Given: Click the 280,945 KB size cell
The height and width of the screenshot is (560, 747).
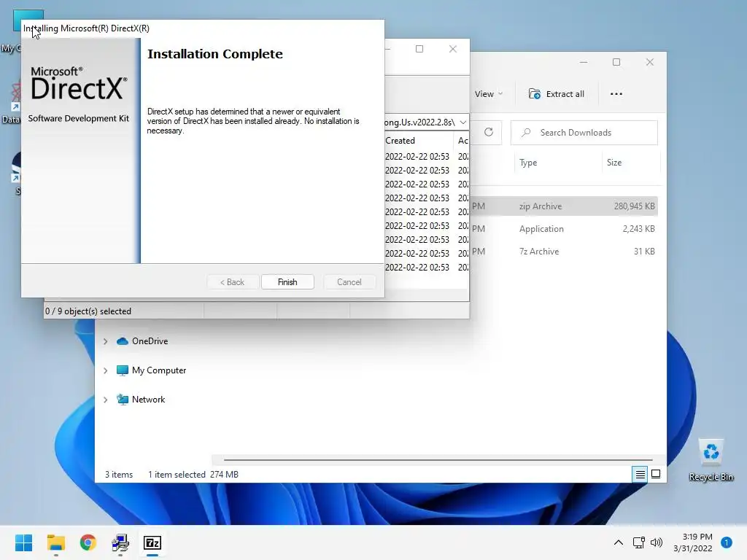Looking at the screenshot, I should (634, 206).
